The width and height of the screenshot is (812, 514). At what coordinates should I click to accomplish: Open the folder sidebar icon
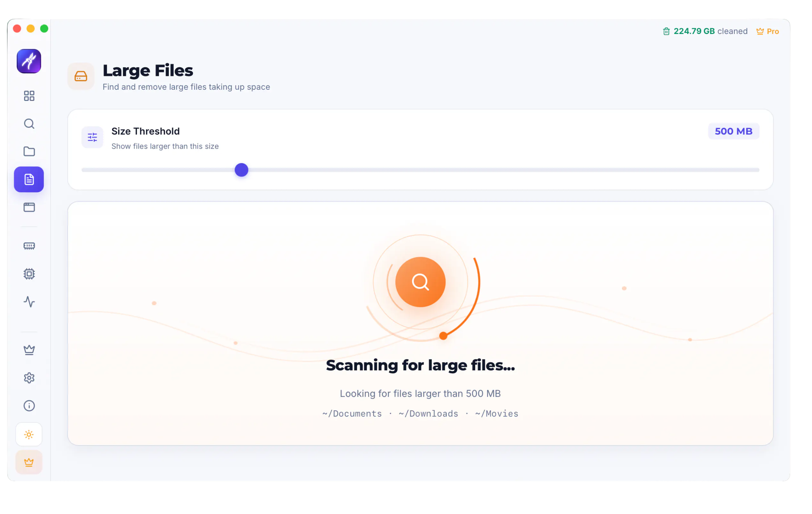coord(29,152)
